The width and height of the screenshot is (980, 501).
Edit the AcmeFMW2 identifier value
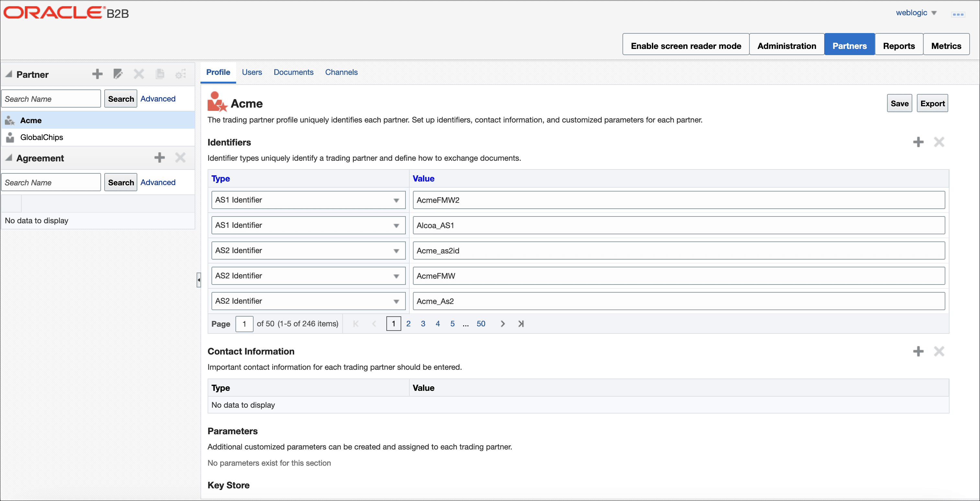click(679, 200)
